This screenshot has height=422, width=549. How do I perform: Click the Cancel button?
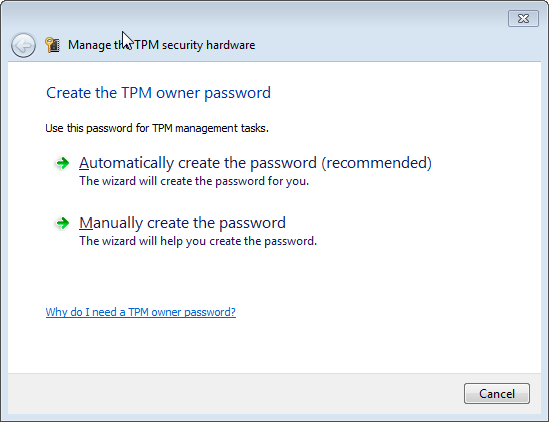tap(496, 394)
